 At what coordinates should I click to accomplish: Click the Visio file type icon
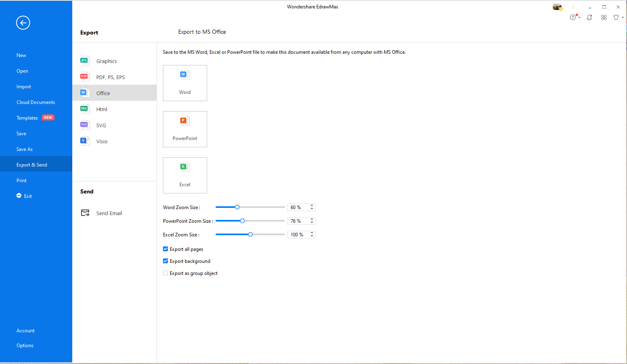[84, 141]
